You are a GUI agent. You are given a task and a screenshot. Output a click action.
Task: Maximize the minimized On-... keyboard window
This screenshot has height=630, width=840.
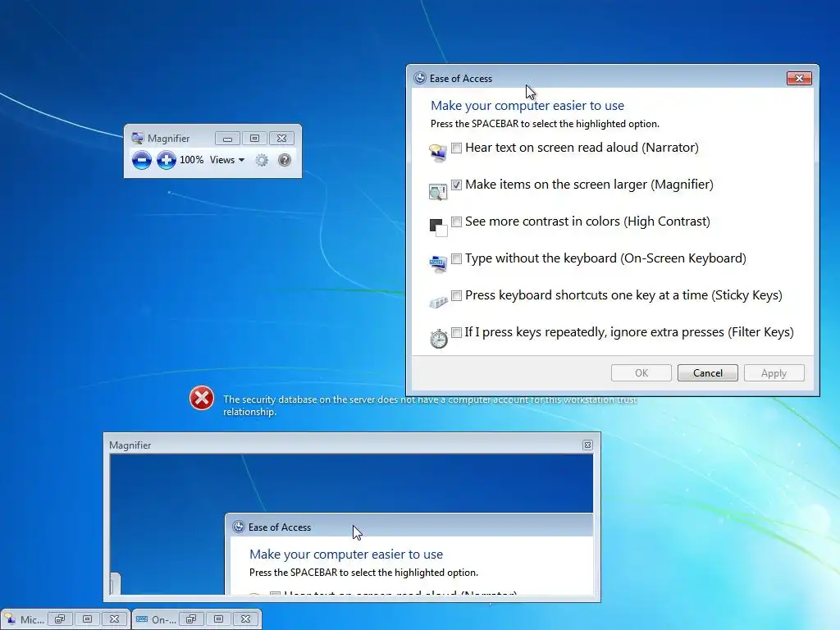tap(218, 619)
